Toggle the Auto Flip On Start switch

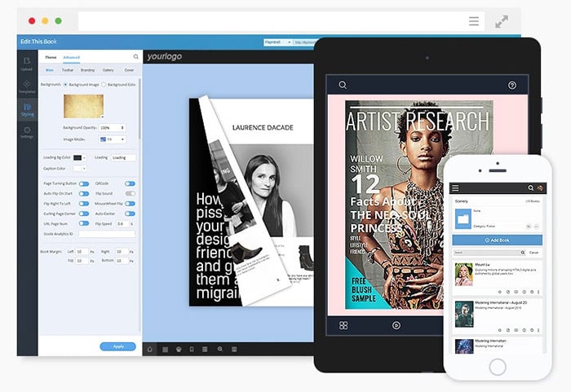[x=84, y=194]
